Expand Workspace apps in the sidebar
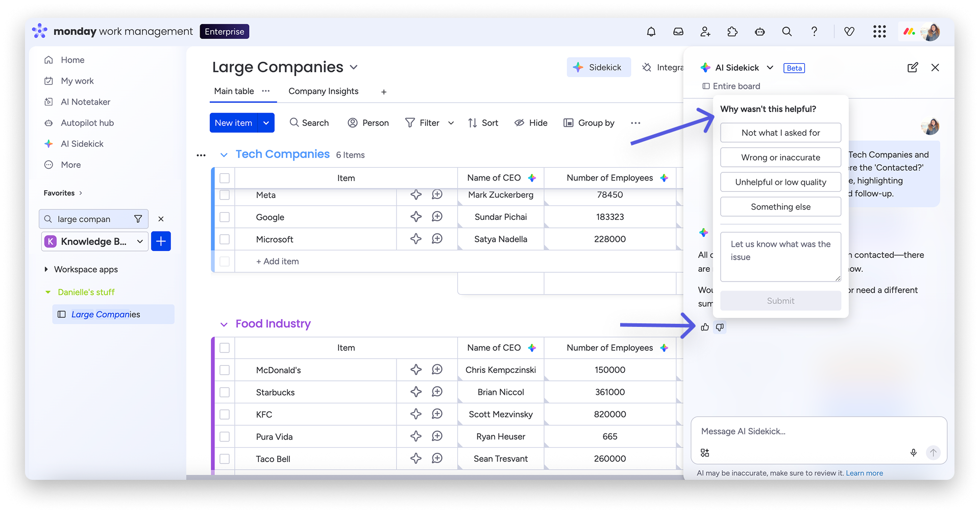Screen dimensions: 980x513 point(46,269)
